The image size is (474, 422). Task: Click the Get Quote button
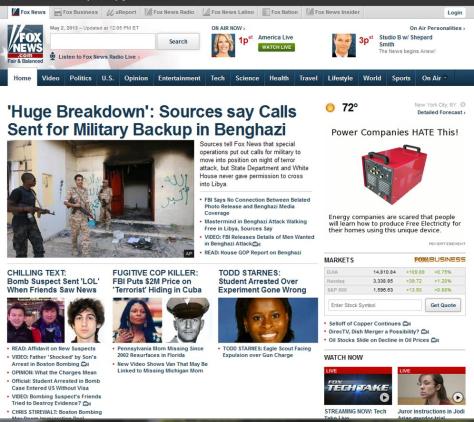tap(443, 305)
